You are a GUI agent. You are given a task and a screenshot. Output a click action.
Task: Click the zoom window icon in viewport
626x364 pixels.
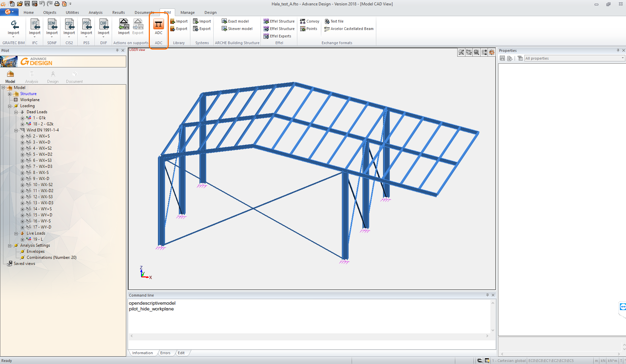469,52
